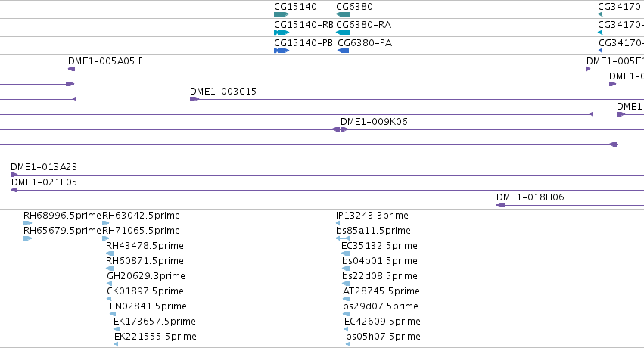Select the CG15140-PB protein glyph
The width and height of the screenshot is (644, 348).
tap(282, 51)
